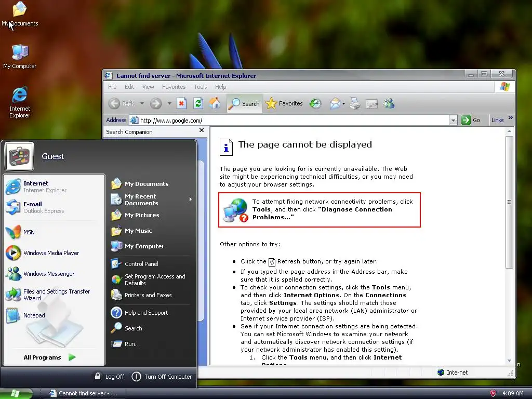Open Mail button dropdown arrow
532x399 pixels.
pyautogui.click(x=344, y=103)
